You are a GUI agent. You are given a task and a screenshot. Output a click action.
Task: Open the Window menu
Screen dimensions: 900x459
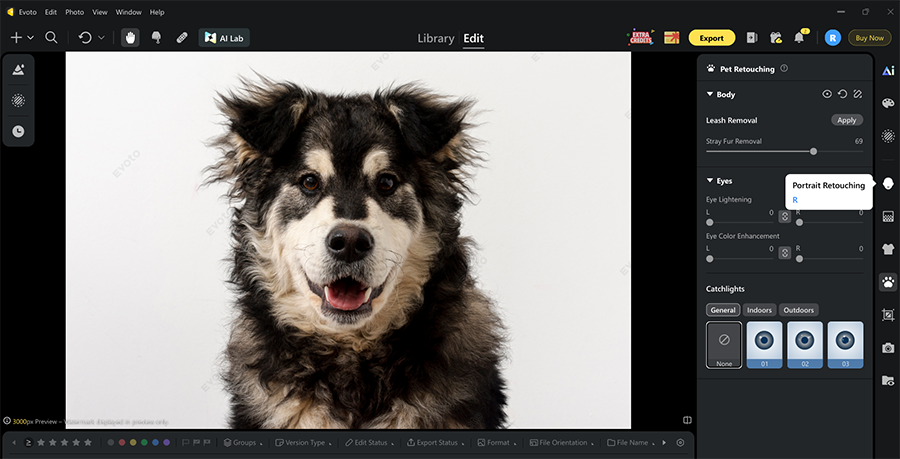tap(128, 12)
